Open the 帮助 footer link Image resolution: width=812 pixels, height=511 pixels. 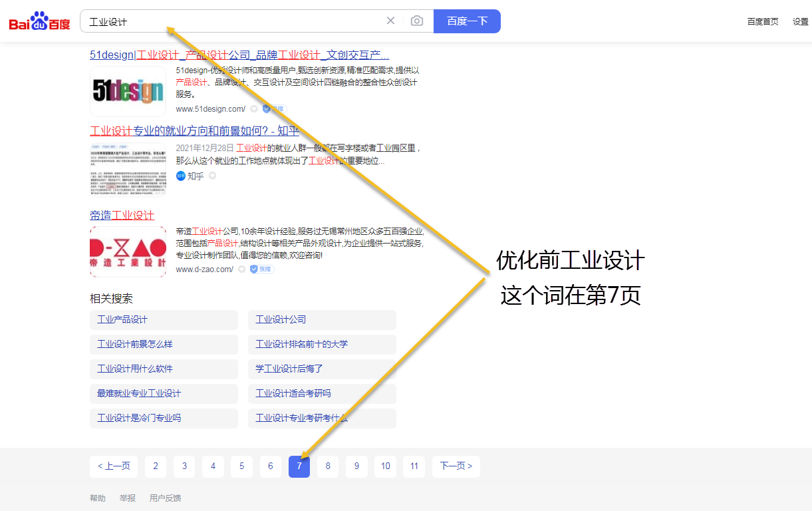pos(98,498)
